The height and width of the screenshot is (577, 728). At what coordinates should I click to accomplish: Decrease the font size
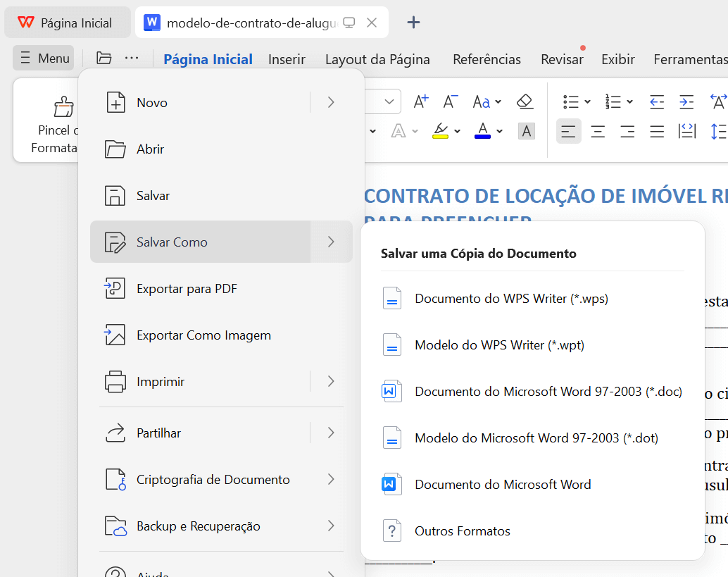click(x=449, y=101)
